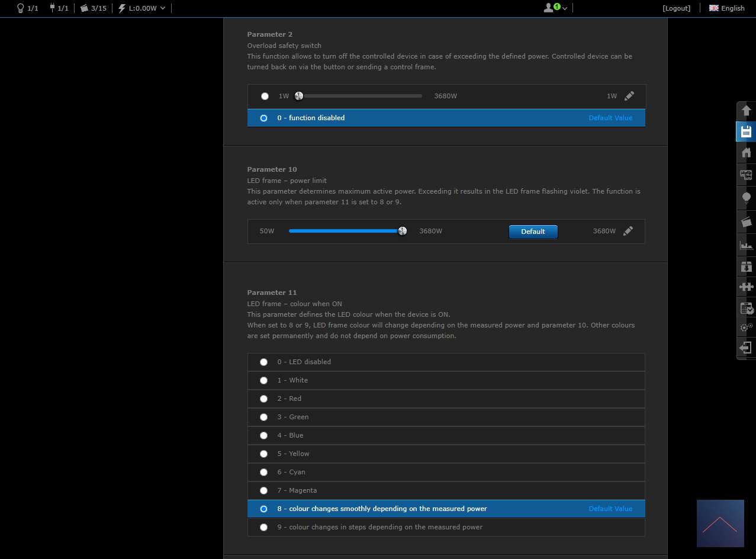
Task: Click the pencil edit icon for Parameter 10
Action: (628, 231)
